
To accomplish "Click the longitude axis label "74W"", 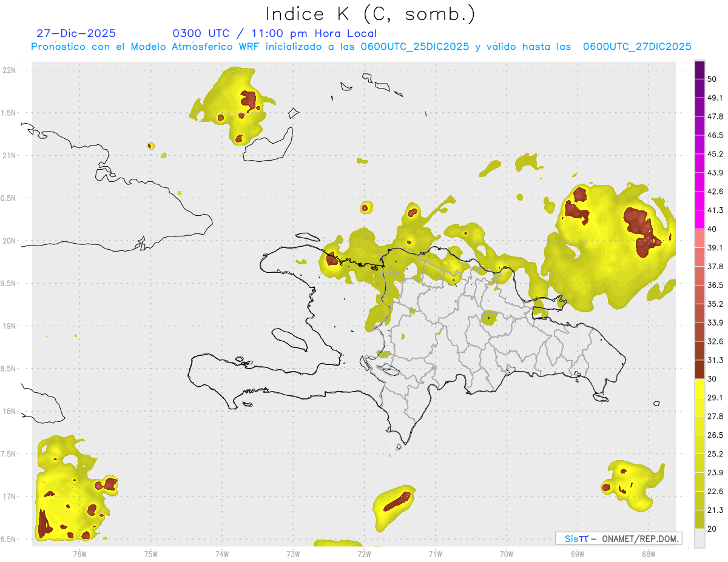I will point(222,554).
